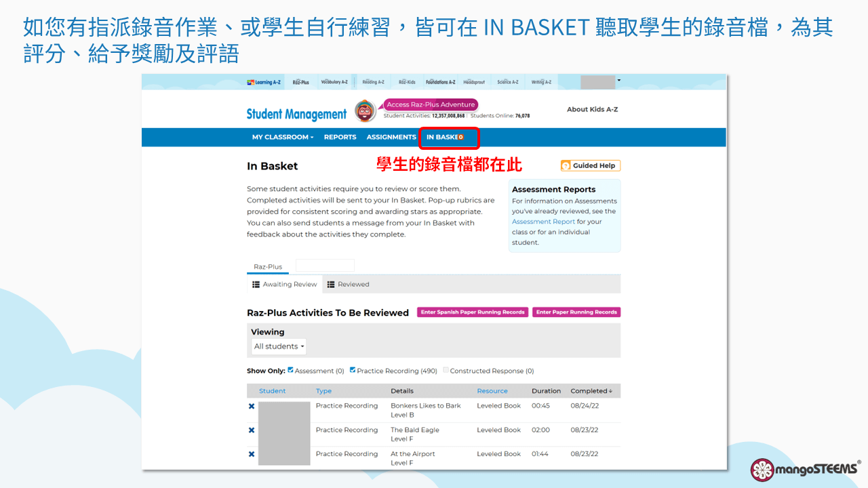
Task: Toggle the Constructed Response (0) checkbox
Action: tap(446, 370)
